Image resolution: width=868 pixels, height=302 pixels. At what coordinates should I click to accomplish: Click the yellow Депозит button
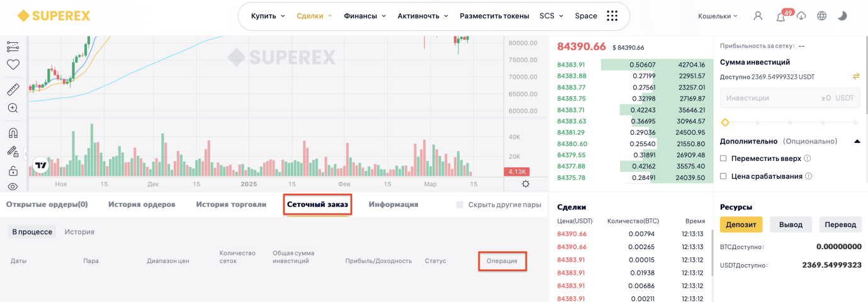pos(741,225)
